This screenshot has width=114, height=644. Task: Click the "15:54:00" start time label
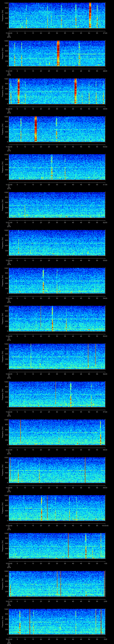9,336
